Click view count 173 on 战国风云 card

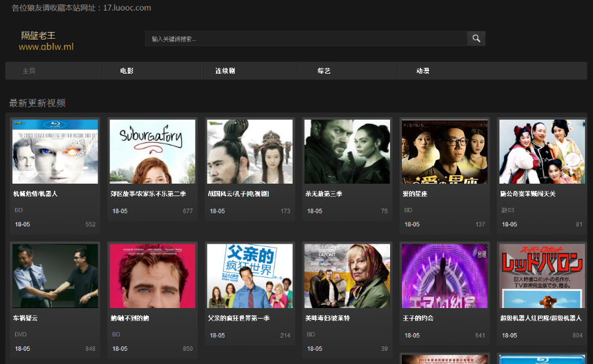click(285, 211)
